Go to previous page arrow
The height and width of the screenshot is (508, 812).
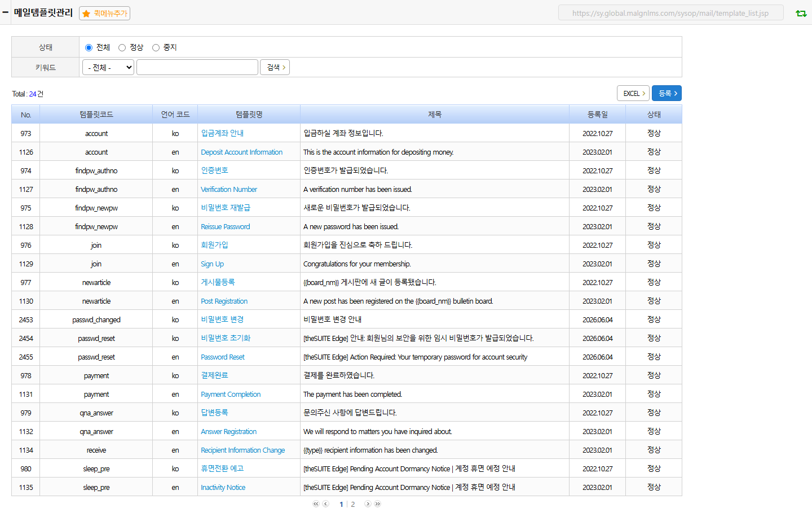[325, 504]
